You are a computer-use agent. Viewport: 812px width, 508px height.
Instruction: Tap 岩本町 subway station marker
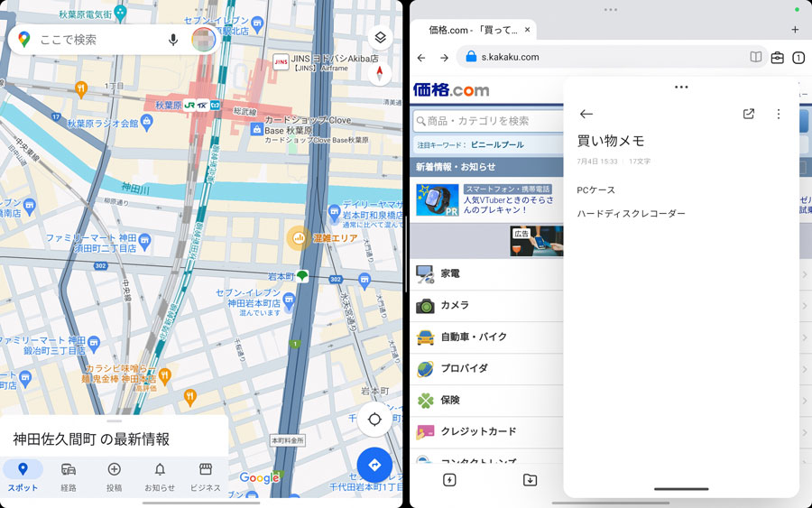click(x=302, y=276)
